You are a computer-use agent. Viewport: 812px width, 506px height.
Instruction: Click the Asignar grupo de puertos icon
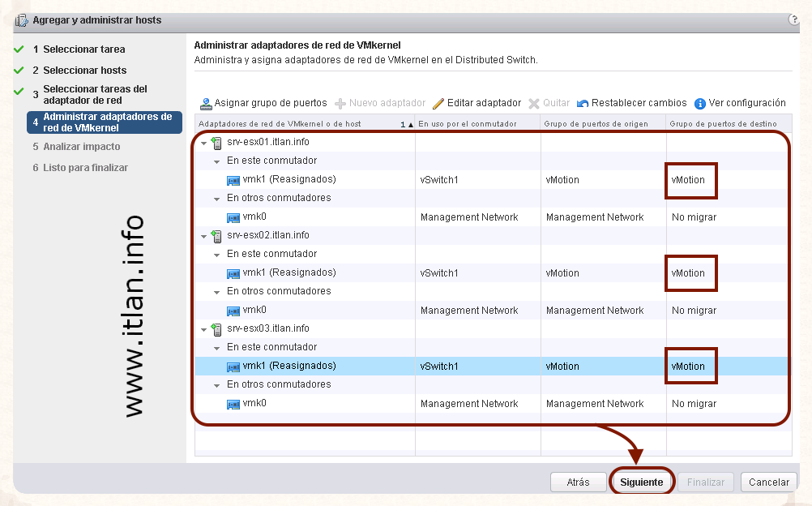[x=207, y=104]
